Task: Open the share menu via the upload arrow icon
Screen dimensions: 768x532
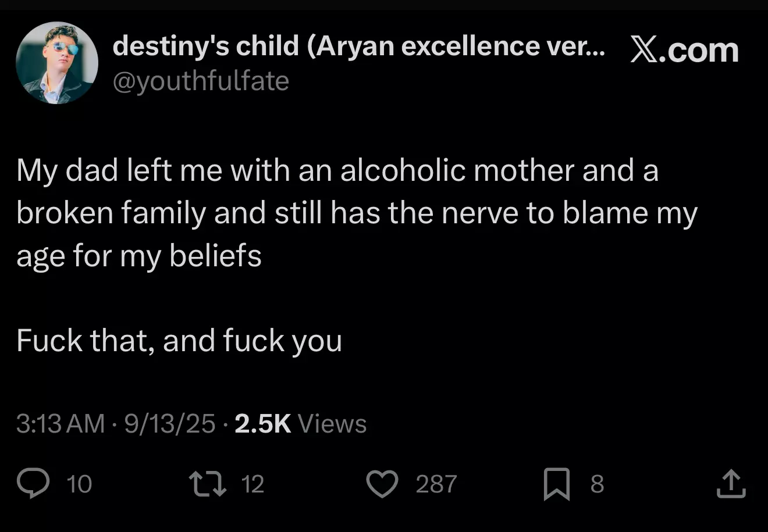Action: (731, 484)
